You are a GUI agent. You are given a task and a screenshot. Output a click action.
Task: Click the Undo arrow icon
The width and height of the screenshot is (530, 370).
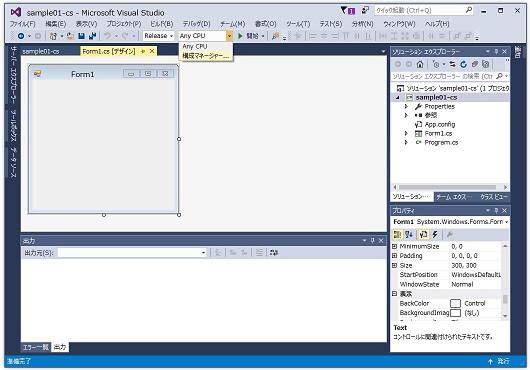tap(107, 36)
